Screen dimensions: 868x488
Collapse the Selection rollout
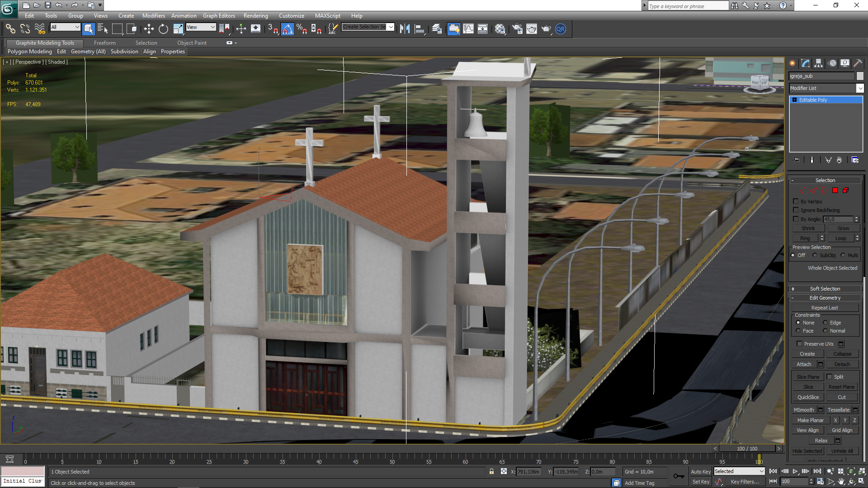[825, 180]
